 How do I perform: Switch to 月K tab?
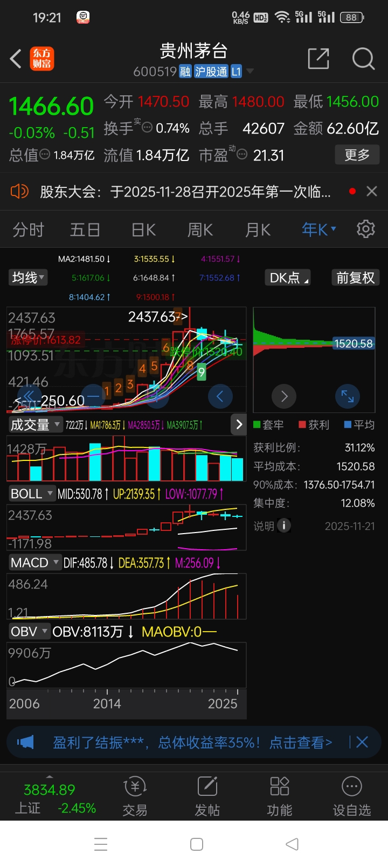(x=258, y=230)
